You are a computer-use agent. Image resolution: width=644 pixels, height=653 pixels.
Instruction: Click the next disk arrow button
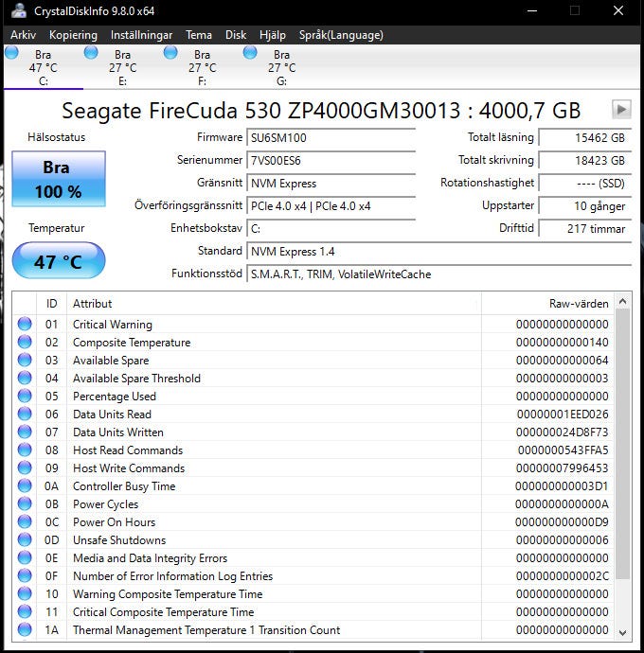[621, 110]
